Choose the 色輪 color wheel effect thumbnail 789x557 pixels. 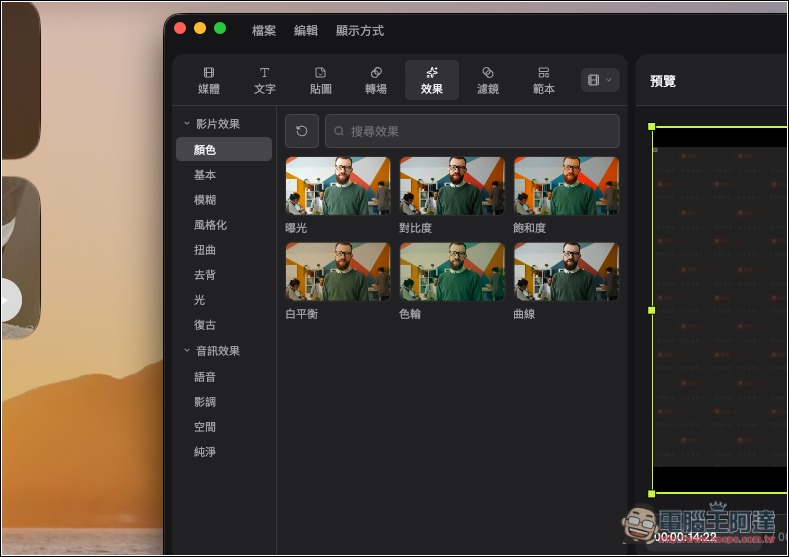452,272
